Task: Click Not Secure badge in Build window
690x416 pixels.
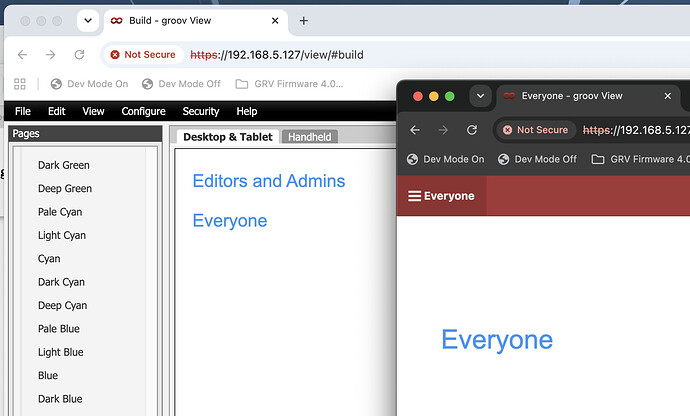Action: click(x=143, y=55)
